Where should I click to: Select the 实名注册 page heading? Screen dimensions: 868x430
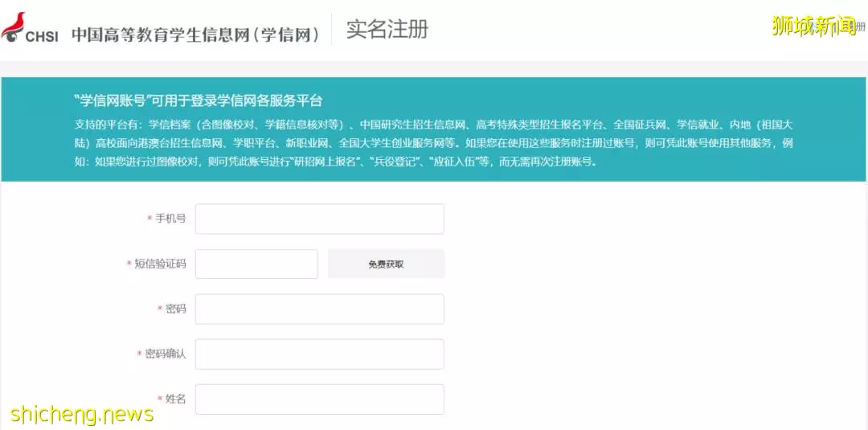387,29
